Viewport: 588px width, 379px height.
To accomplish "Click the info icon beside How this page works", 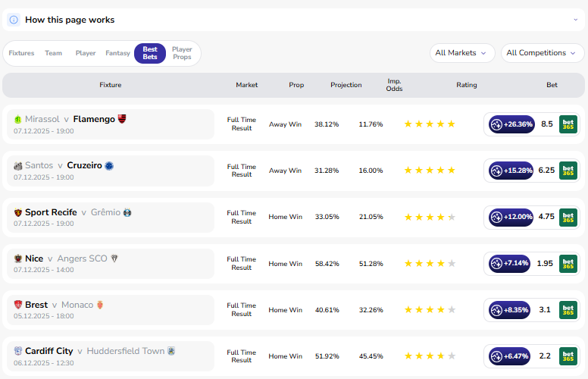I will tap(14, 20).
